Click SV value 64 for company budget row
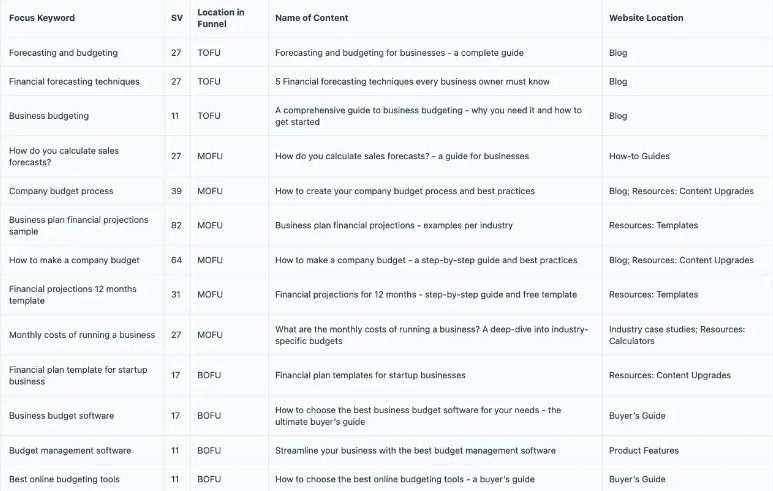773x491 pixels. [x=176, y=260]
